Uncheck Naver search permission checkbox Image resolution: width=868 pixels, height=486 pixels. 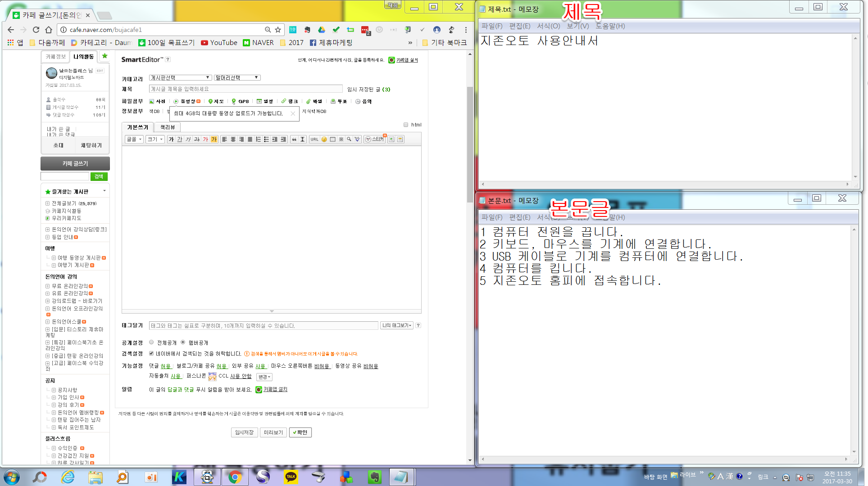tap(151, 354)
